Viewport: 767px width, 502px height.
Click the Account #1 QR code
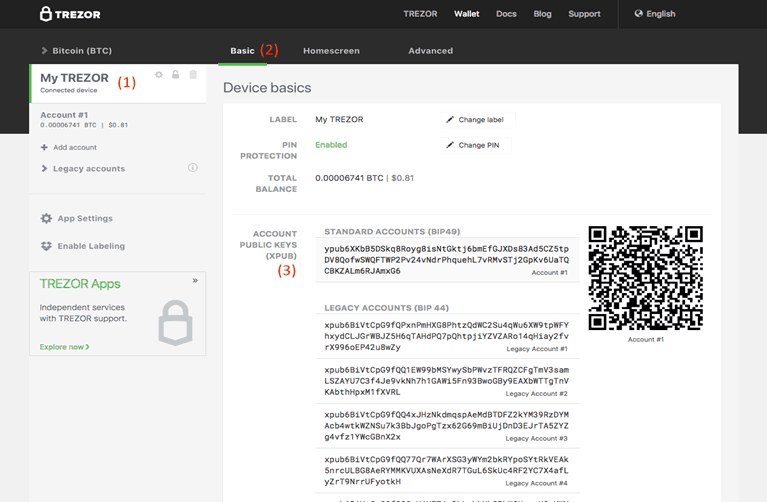coord(646,277)
